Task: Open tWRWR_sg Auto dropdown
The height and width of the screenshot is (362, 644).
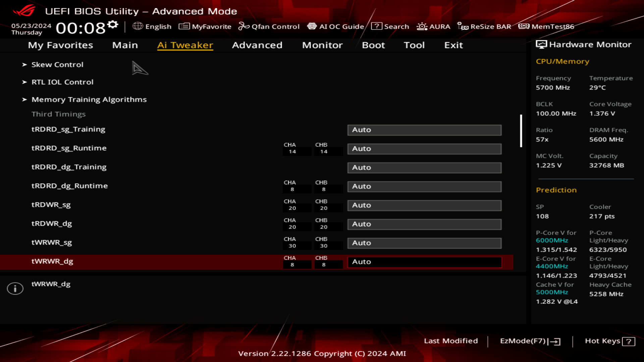Action: 424,243
